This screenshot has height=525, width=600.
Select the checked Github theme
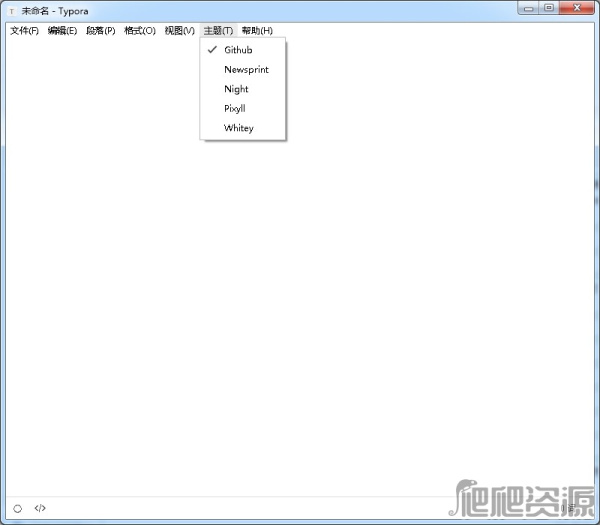coord(238,50)
